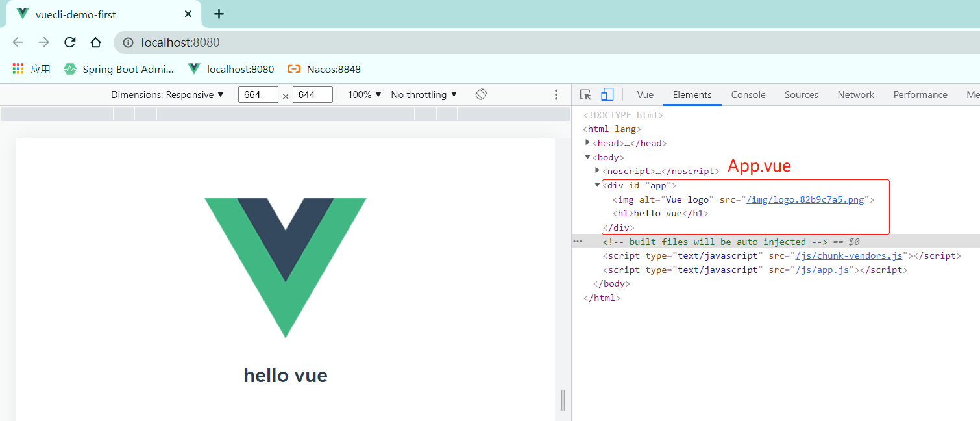
Task: Select the closing </html> tag line
Action: [602, 298]
